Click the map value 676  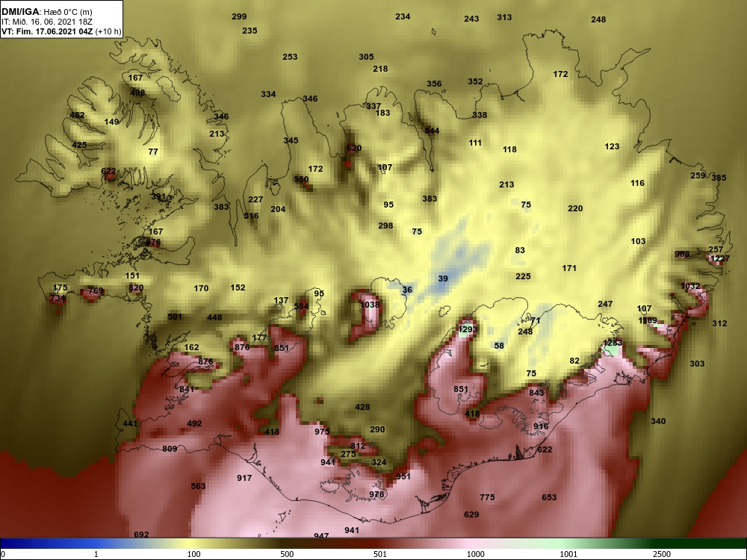(153, 243)
